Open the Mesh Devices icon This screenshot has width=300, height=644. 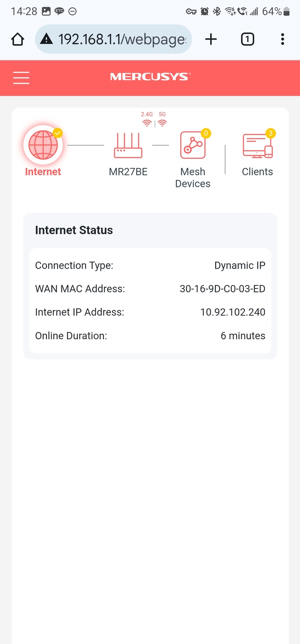click(192, 146)
